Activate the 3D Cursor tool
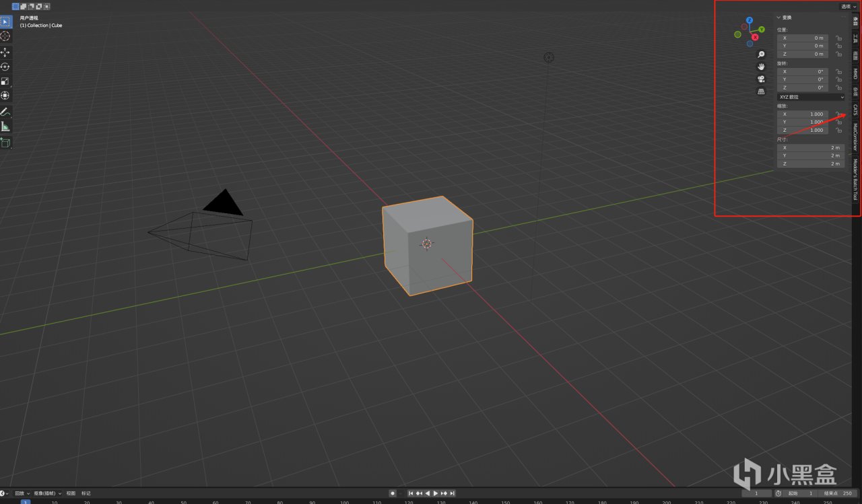This screenshot has width=862, height=504. tap(5, 36)
